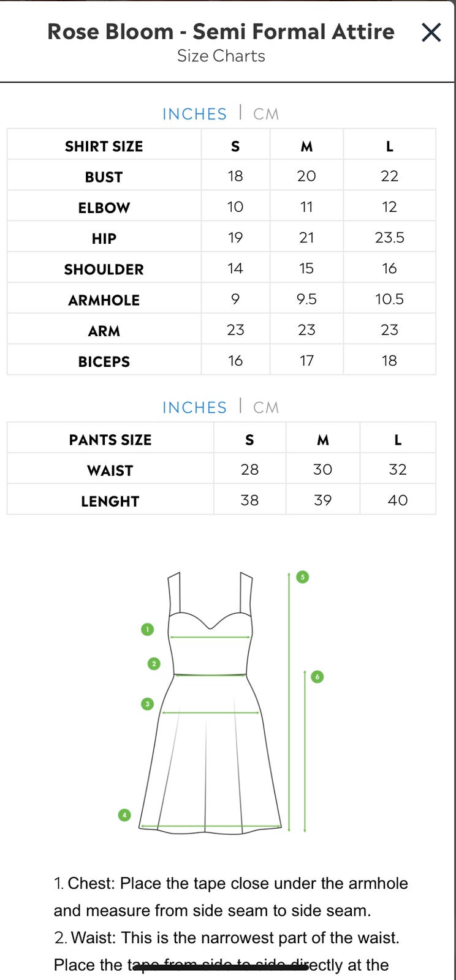Select INCHES above the pants size table
This screenshot has height=980, width=456.
(194, 408)
